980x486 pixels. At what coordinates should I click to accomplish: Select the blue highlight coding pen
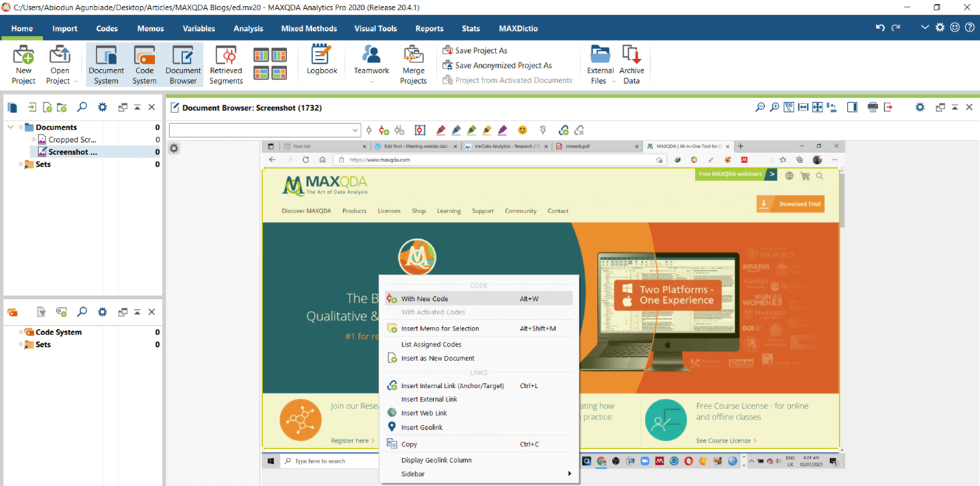click(x=456, y=130)
